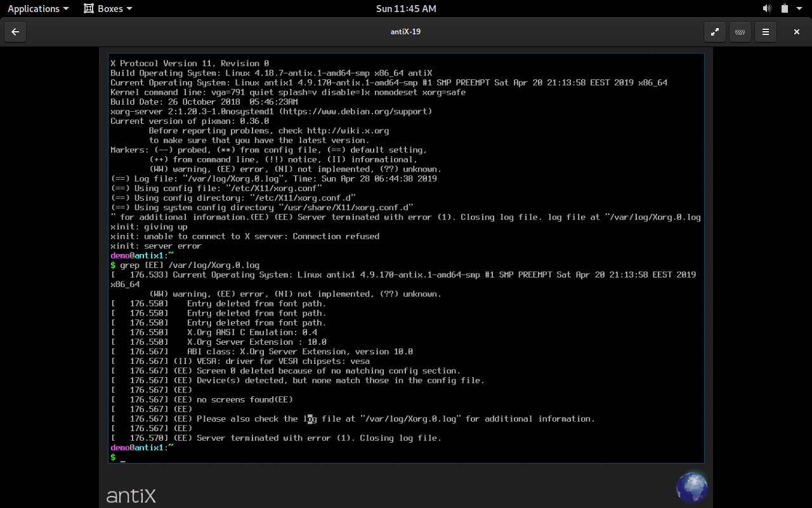Click the 'antiX-19' window title
The height and width of the screenshot is (508, 812).
coord(405,32)
